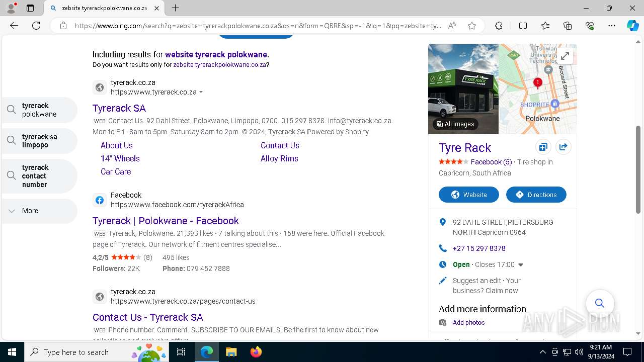
Task: Open the https://www.facebook.com/tyrerackAfrica URL
Action: coord(177,205)
